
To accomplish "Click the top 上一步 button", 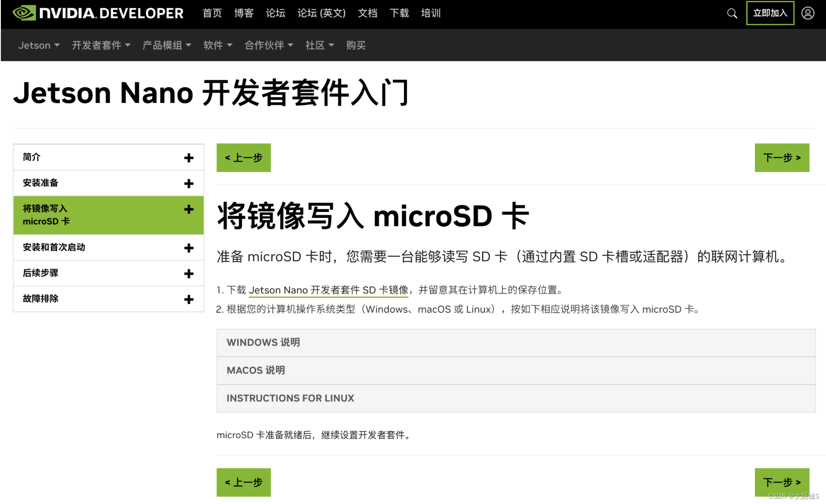I will point(244,158).
